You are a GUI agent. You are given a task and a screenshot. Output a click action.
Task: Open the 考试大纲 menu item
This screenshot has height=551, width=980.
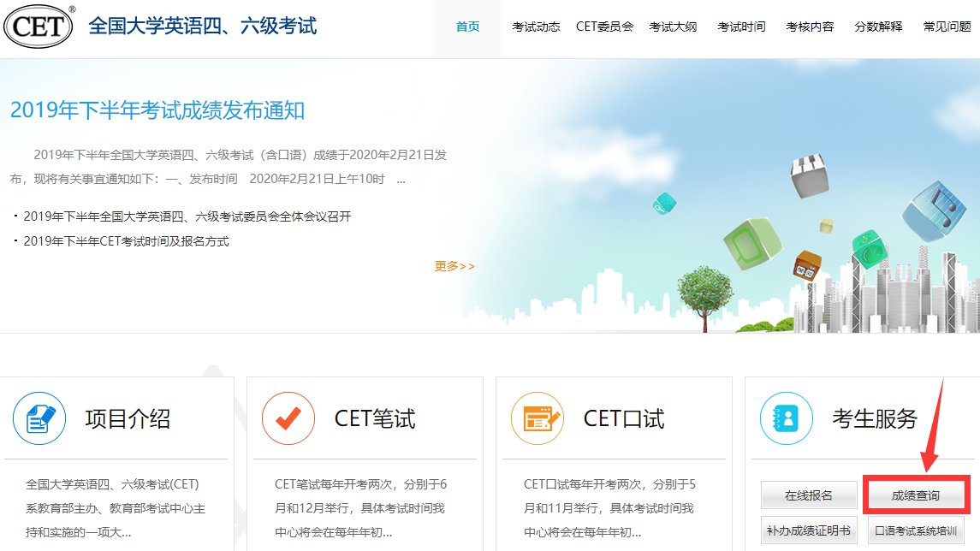click(x=673, y=27)
